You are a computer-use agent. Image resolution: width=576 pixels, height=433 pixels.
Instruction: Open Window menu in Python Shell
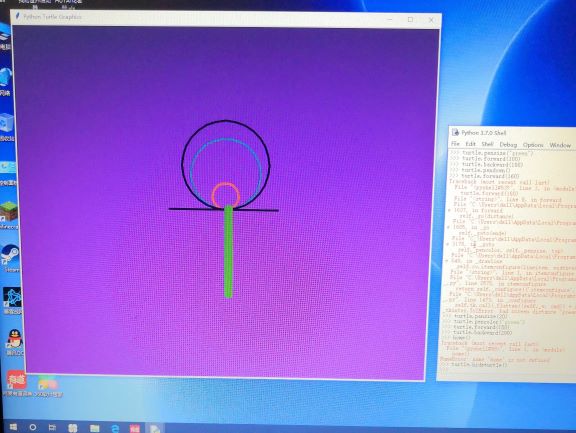click(560, 145)
